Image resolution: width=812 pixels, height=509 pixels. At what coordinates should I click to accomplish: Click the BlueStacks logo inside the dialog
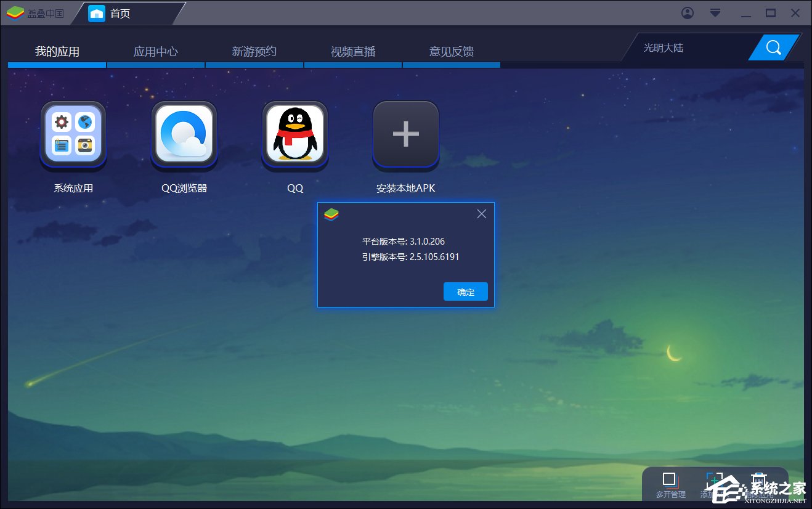point(331,214)
